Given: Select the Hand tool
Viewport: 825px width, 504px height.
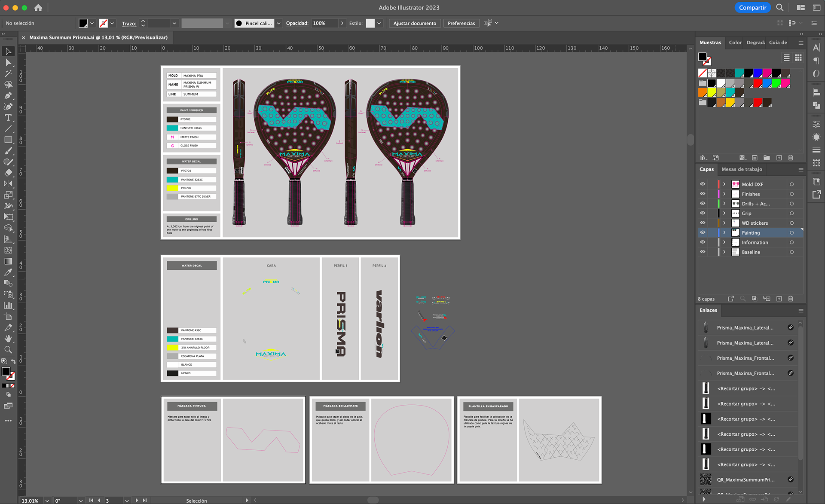Looking at the screenshot, I should coord(8,339).
